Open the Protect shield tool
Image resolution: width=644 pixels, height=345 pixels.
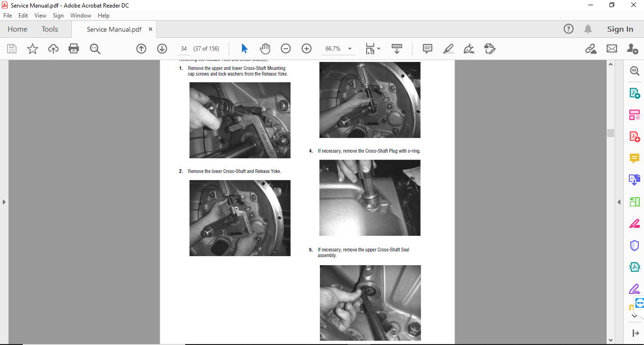coord(634,245)
